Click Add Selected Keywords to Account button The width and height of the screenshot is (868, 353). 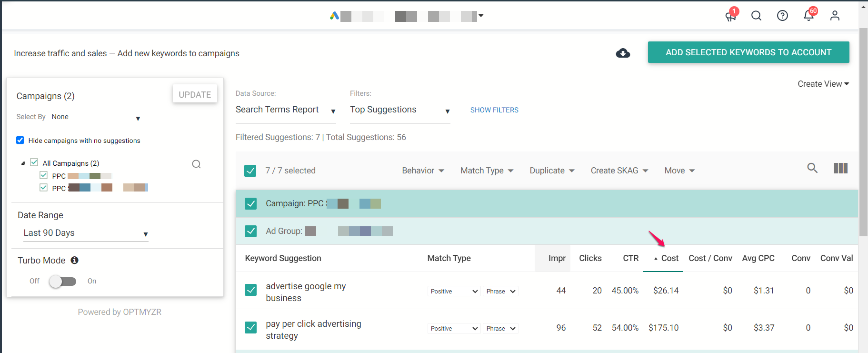pyautogui.click(x=748, y=52)
